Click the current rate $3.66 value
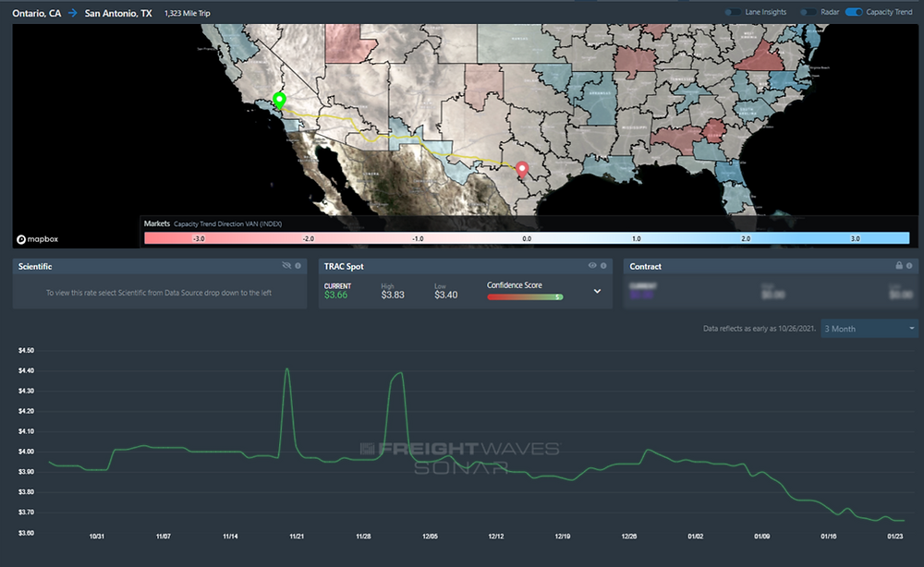 click(336, 295)
